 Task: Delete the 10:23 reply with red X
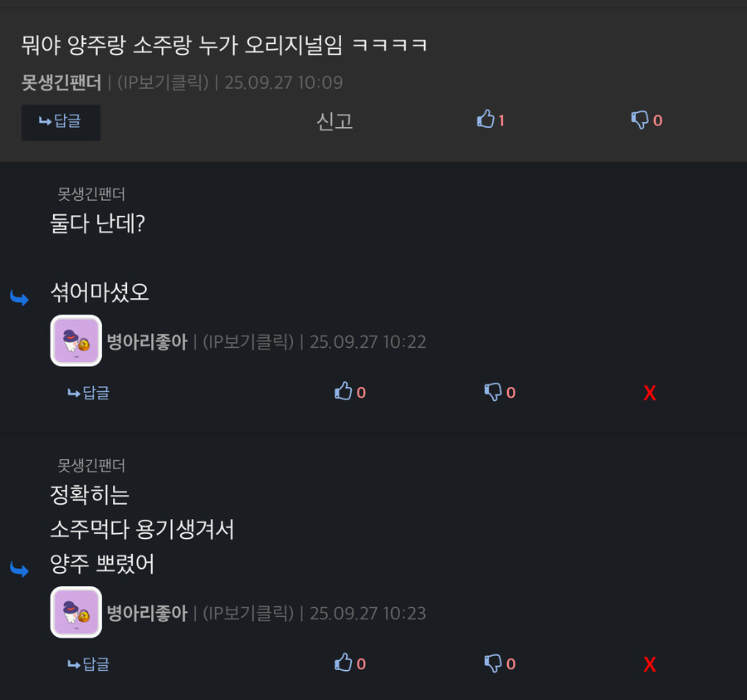(650, 665)
